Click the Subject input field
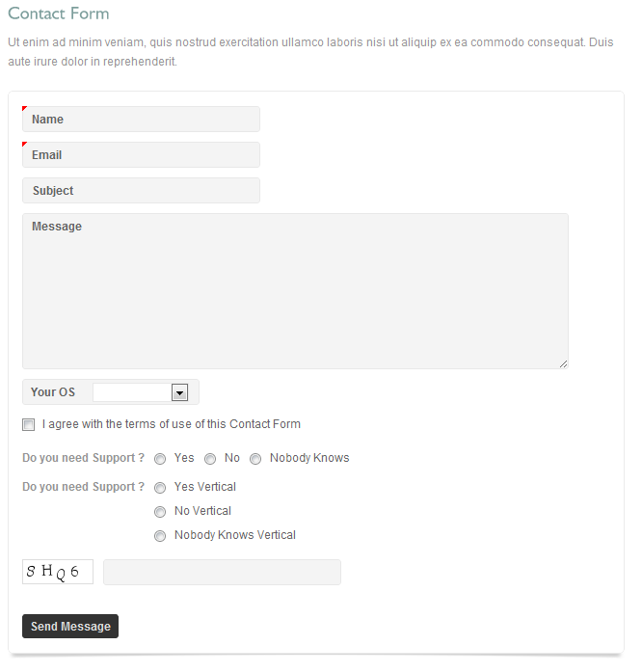This screenshot has height=672, width=642. point(141,191)
